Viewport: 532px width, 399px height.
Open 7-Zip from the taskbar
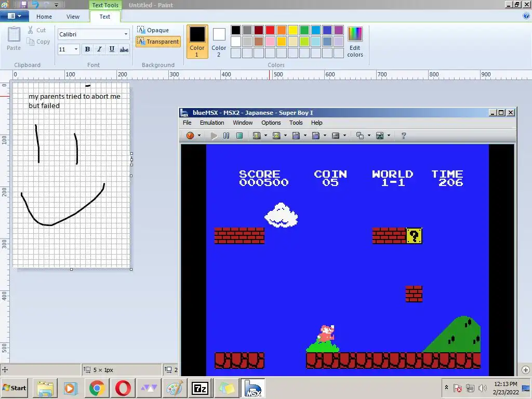[x=200, y=388]
